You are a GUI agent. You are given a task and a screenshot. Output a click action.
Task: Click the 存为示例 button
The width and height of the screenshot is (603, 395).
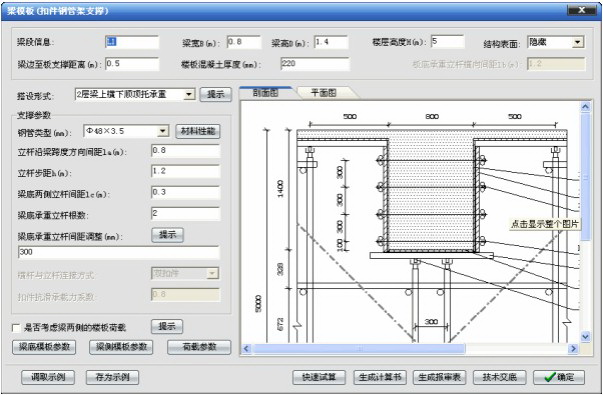(112, 377)
